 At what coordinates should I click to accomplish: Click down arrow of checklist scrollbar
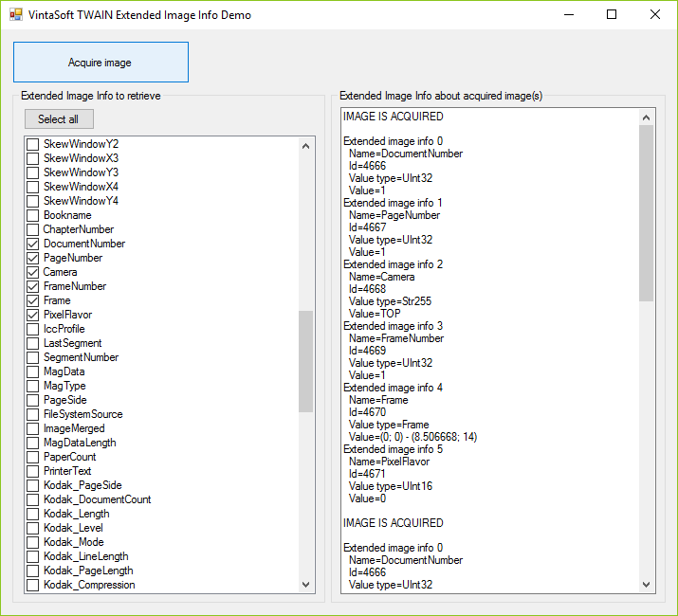coord(305,586)
